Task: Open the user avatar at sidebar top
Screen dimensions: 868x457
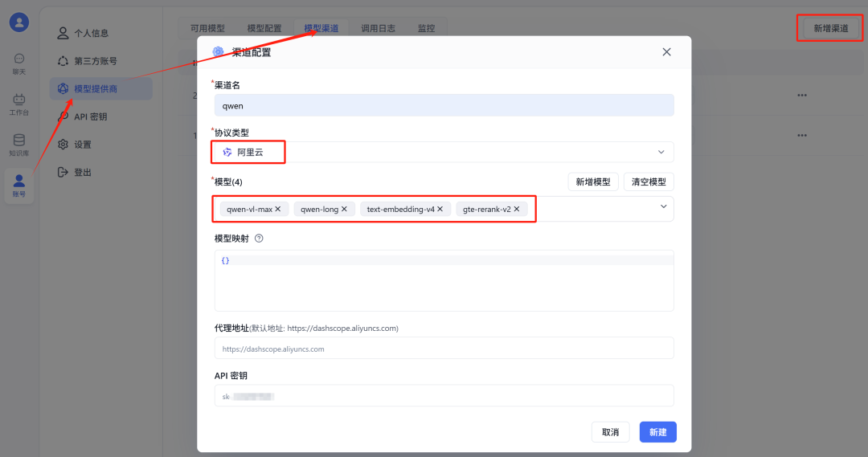Action: pos(18,22)
